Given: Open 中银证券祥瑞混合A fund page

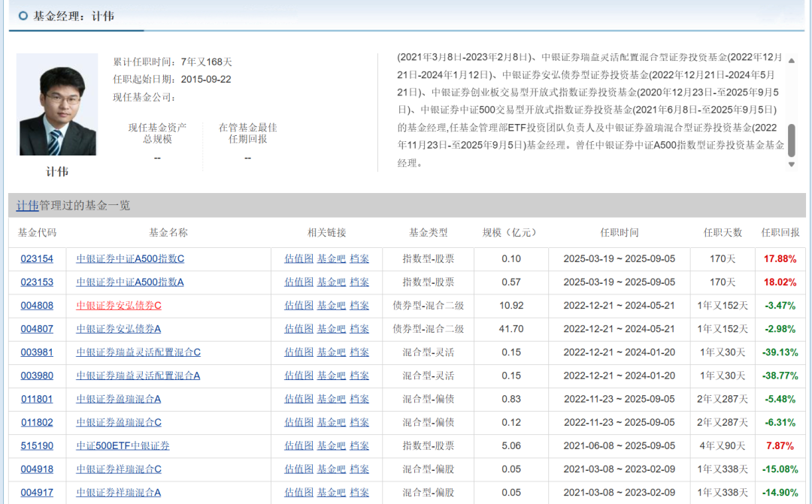Looking at the screenshot, I should 119,493.
